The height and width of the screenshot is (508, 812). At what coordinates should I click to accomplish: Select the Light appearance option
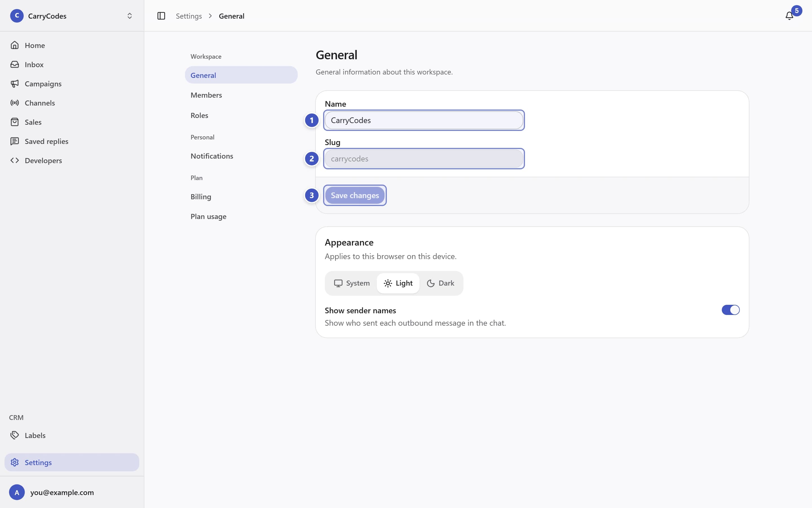[398, 283]
